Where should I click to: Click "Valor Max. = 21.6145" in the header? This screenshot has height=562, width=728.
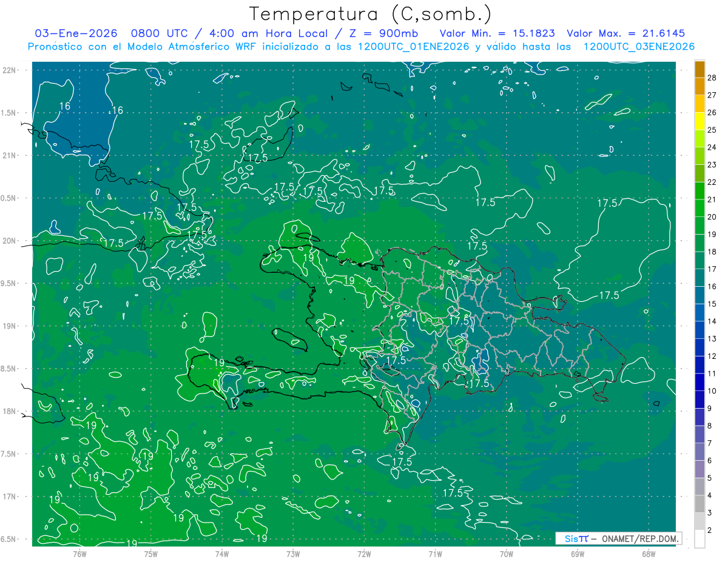point(625,33)
